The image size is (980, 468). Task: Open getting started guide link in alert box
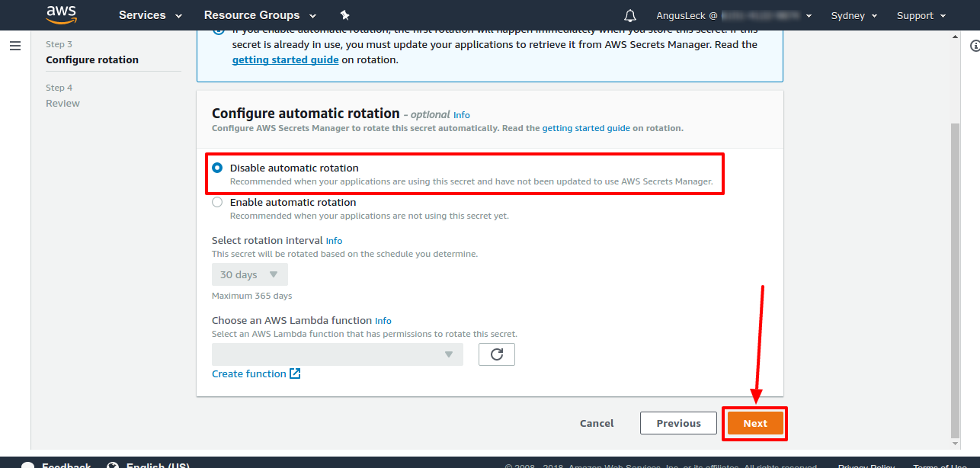click(285, 59)
